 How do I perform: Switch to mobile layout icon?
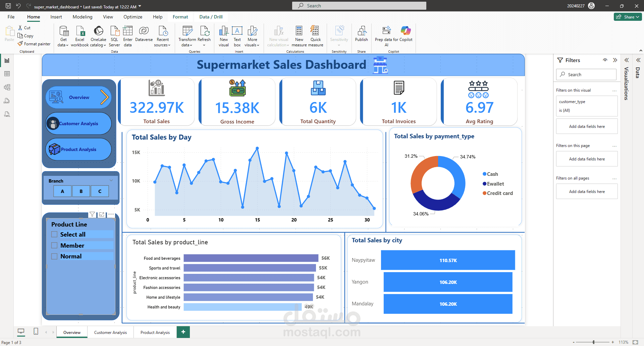36,332
